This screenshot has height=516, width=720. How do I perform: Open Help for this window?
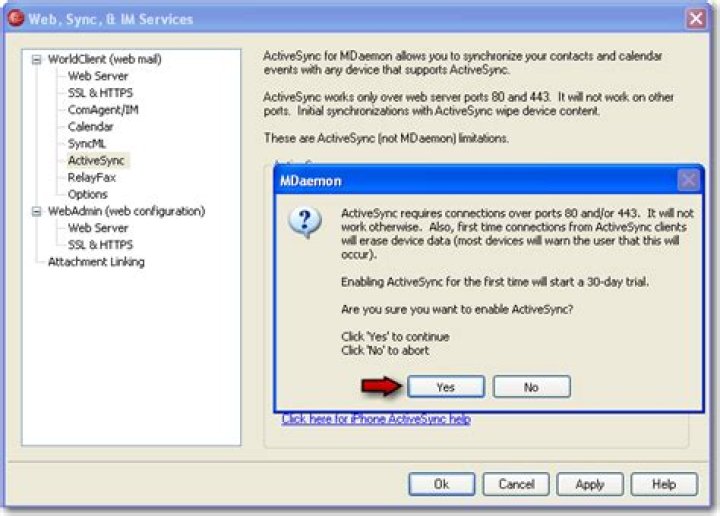tap(664, 484)
